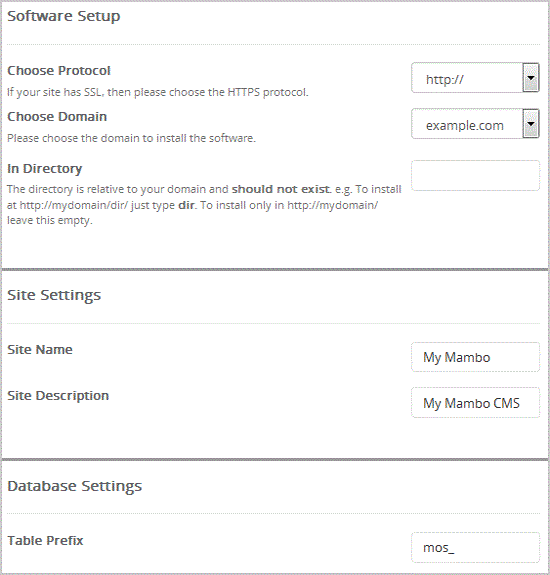Viewport: 550px width, 575px height.
Task: Click the Site Settings section heading
Action: (x=54, y=295)
